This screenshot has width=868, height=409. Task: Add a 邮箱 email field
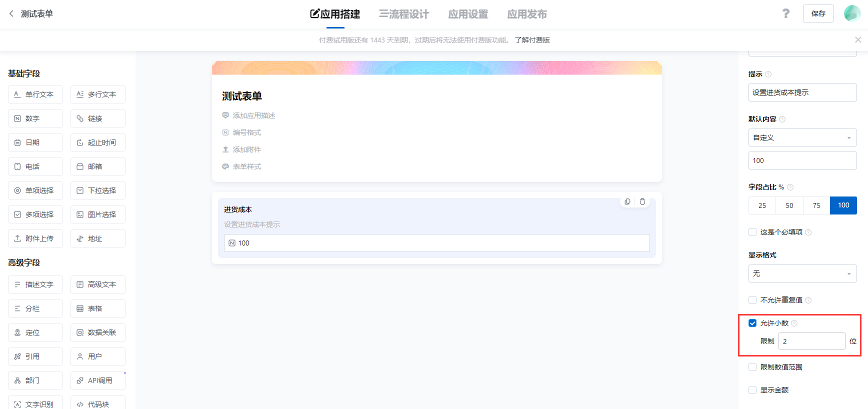pos(98,166)
